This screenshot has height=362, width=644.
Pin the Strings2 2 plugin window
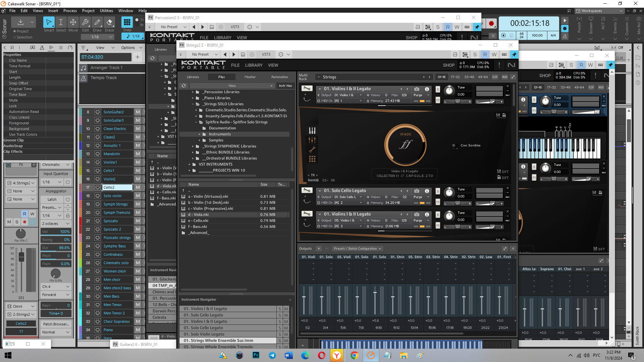coord(514,54)
